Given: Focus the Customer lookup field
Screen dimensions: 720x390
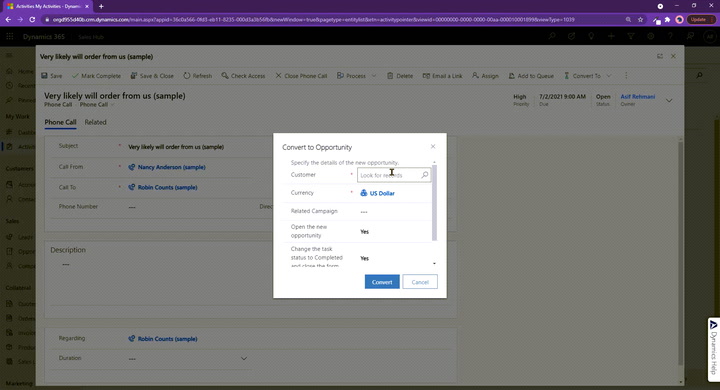Looking at the screenshot, I should 394,175.
